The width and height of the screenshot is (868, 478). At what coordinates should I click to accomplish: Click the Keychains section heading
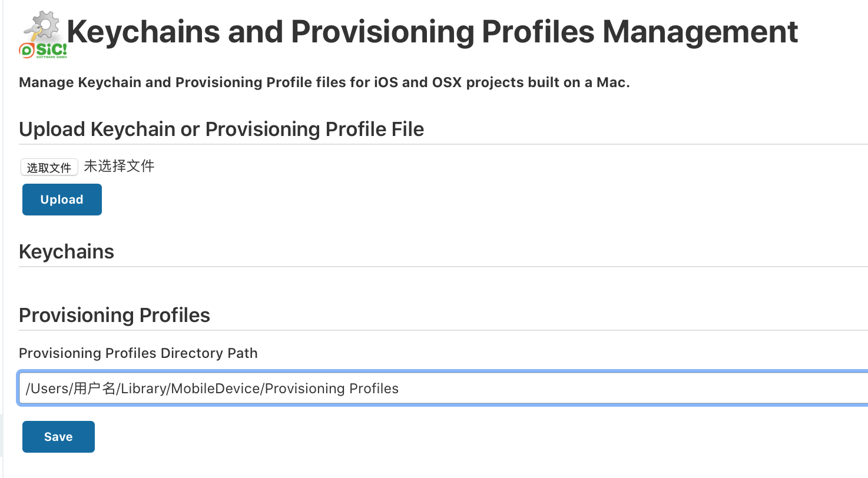click(x=67, y=252)
